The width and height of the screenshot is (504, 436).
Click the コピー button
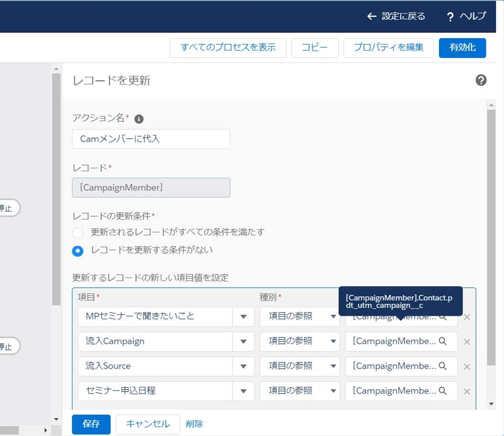(315, 48)
